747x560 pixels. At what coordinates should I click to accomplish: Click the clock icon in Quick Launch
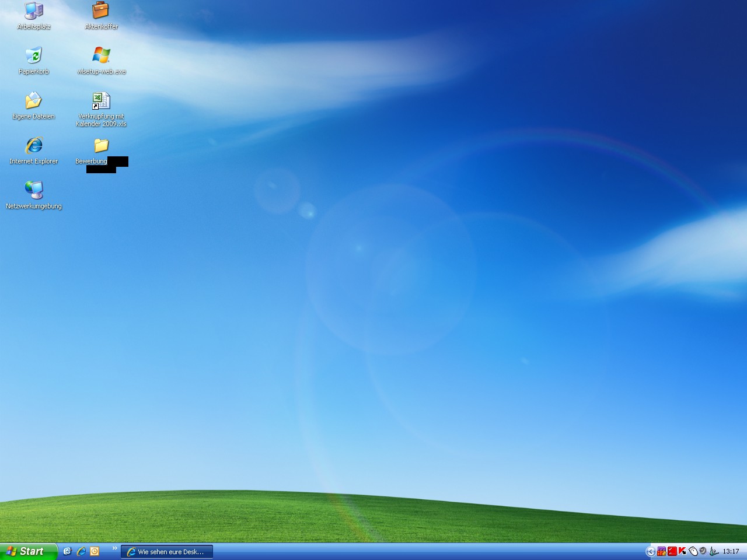[95, 551]
